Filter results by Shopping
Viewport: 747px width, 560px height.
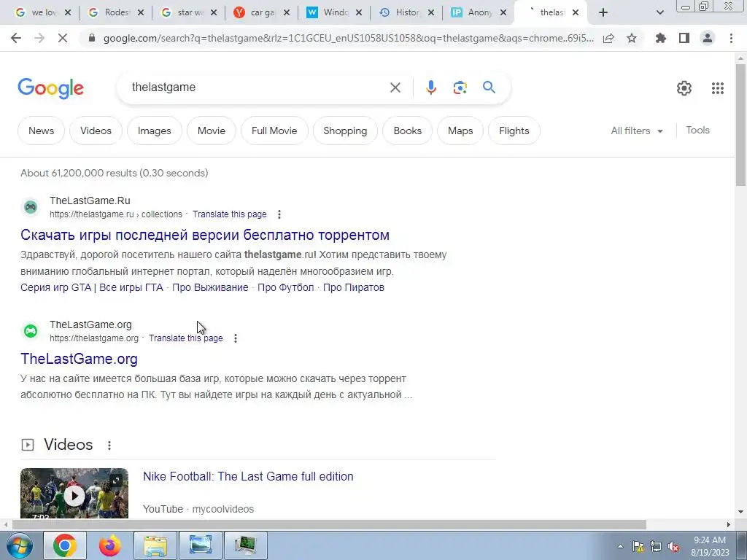pos(345,131)
